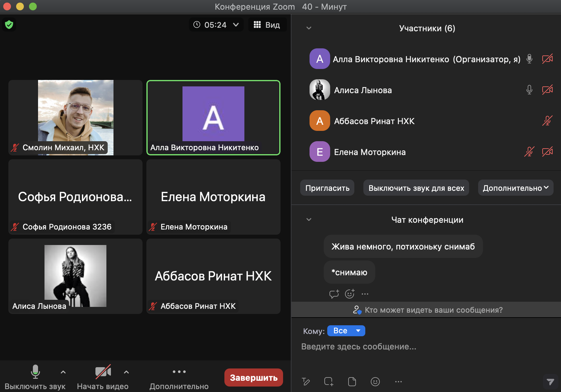The image size is (561, 392).
Task: Click purple E avatar of Елена Моторкина
Action: [x=320, y=152]
